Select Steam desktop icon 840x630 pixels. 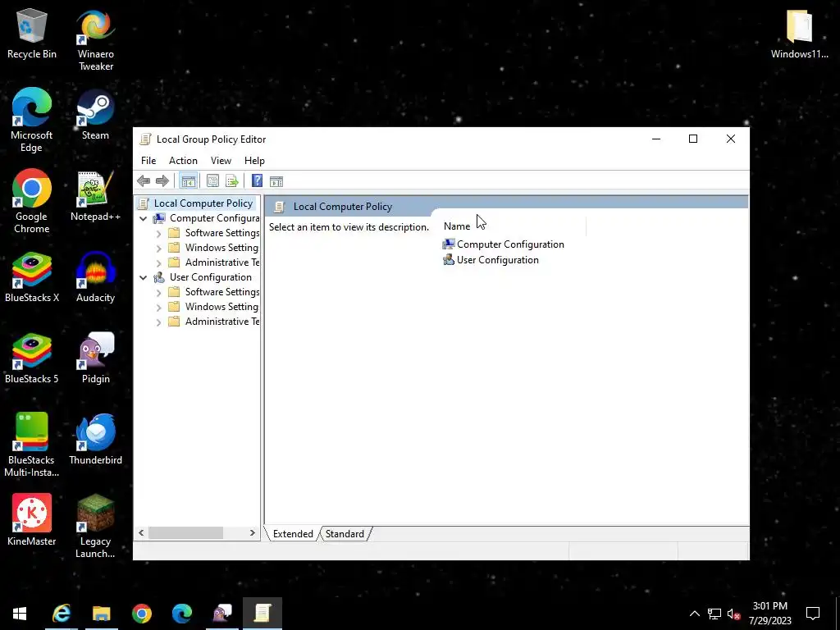pos(95,115)
